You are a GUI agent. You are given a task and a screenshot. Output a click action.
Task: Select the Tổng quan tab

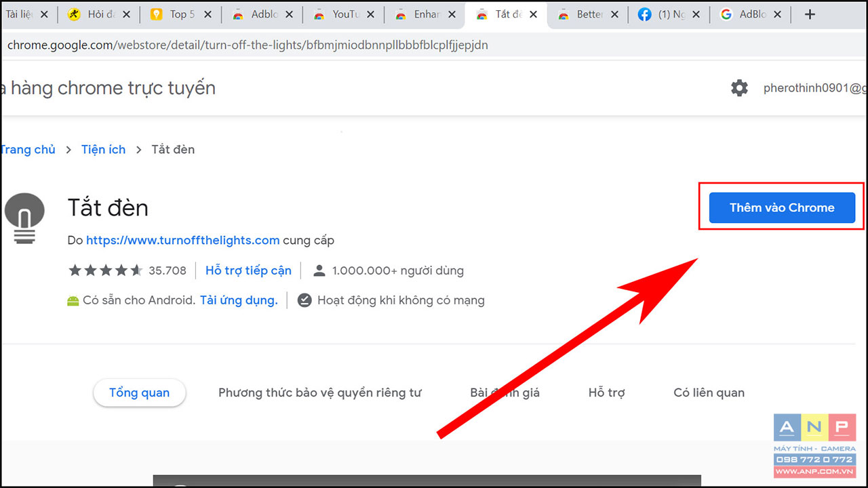coord(139,392)
